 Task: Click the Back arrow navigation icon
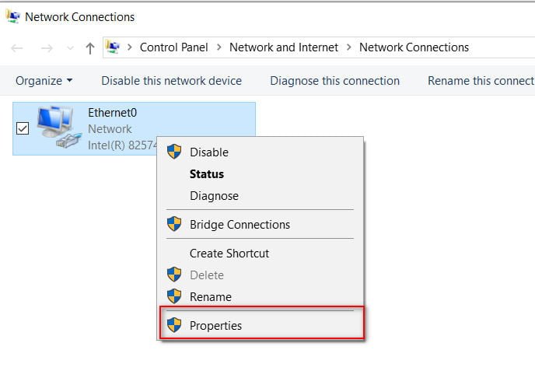pos(17,47)
